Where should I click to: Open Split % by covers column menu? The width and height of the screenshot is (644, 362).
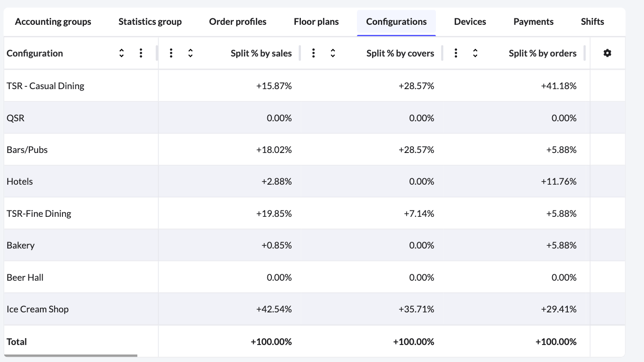(313, 53)
